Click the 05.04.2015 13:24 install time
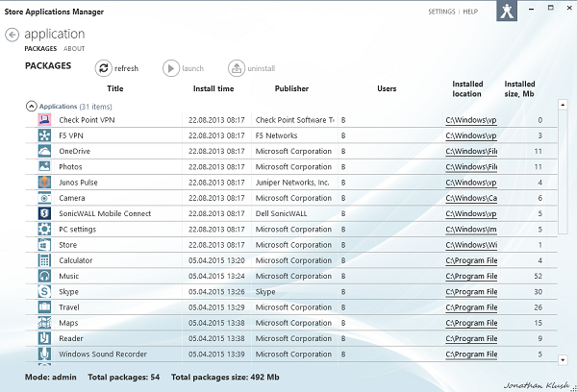Image resolution: width=577 pixels, height=392 pixels. pos(216,276)
